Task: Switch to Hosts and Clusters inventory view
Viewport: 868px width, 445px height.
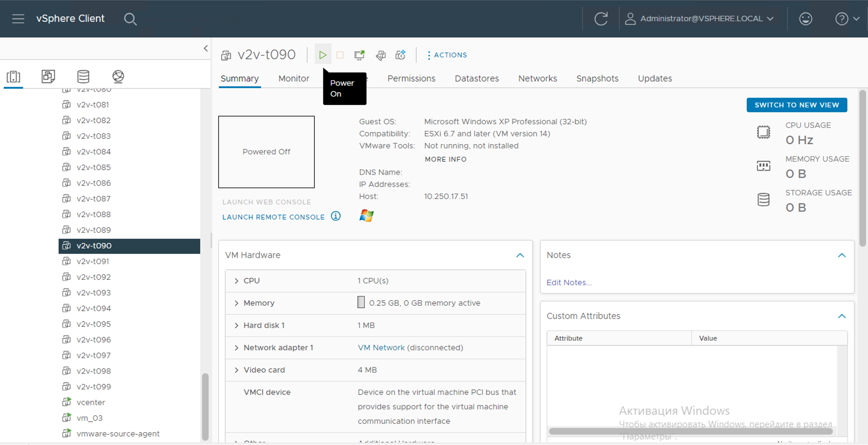Action: point(14,77)
